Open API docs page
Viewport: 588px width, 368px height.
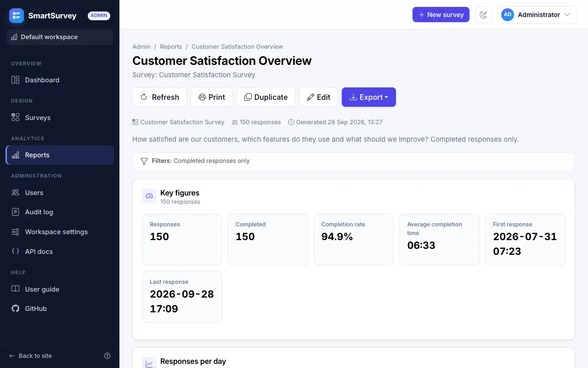point(60,252)
